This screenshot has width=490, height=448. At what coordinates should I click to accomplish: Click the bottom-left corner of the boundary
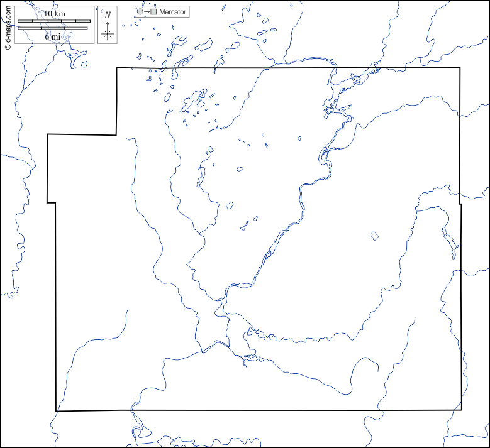coord(57,411)
